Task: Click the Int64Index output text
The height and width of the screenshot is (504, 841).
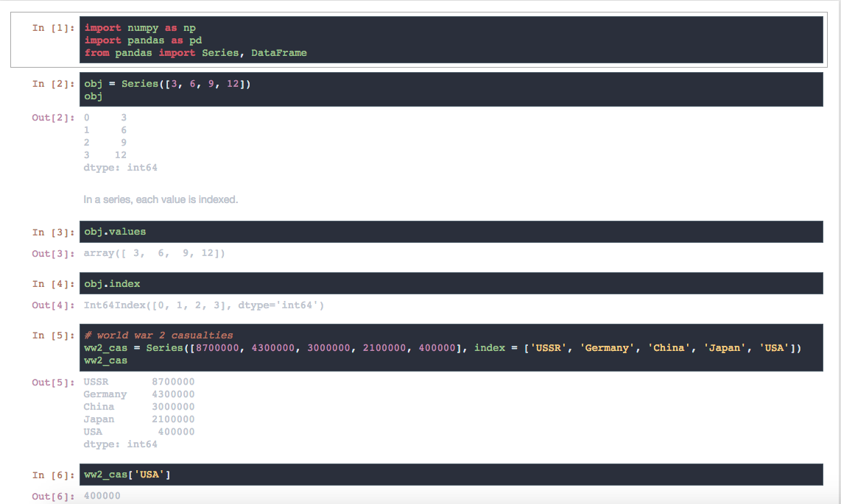Action: click(204, 305)
